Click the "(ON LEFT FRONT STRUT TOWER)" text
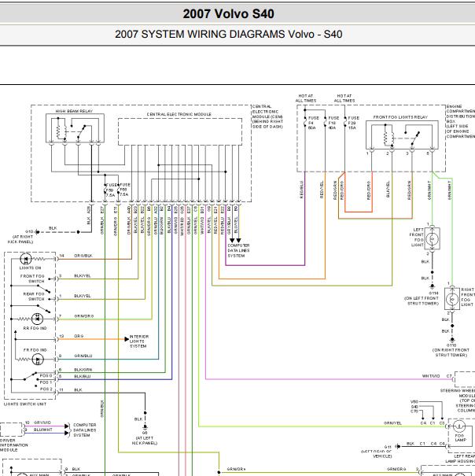475x476 pixels. pyautogui.click(x=422, y=301)
